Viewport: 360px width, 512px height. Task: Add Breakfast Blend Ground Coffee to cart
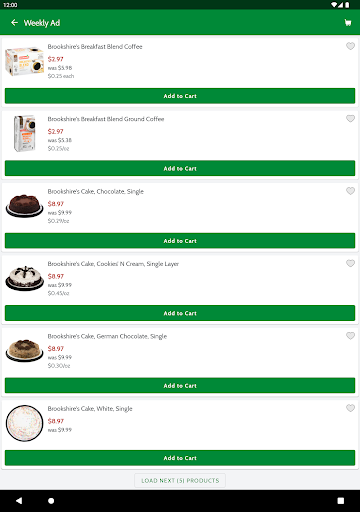point(180,168)
